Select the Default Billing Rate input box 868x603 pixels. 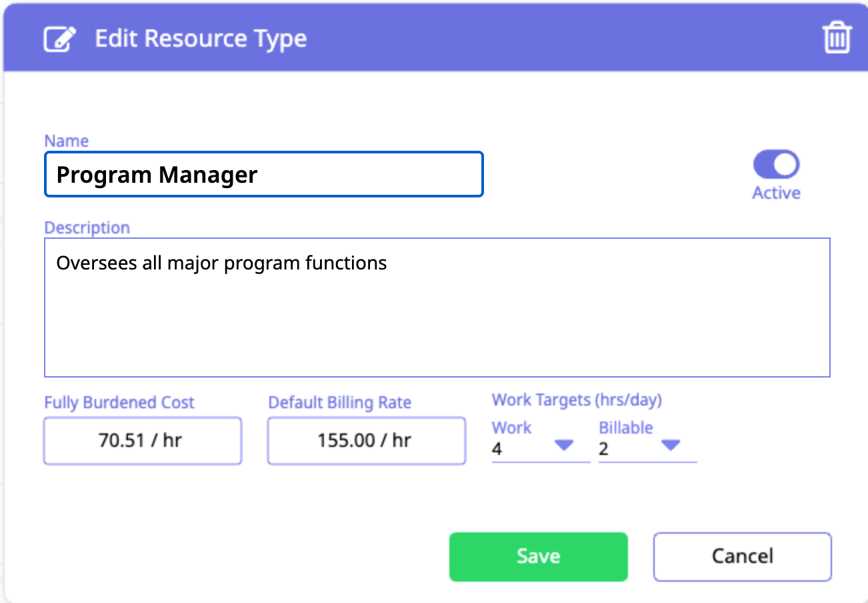366,441
